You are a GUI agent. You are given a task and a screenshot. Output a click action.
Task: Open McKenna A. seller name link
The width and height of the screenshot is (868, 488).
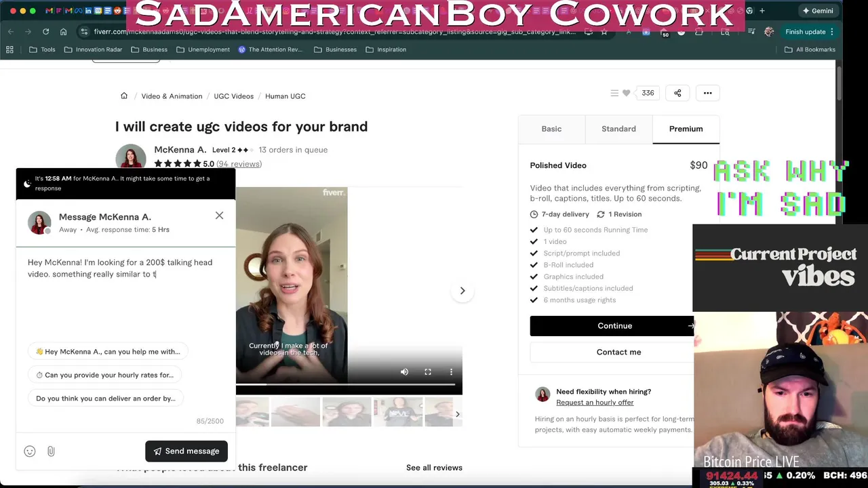pyautogui.click(x=180, y=150)
